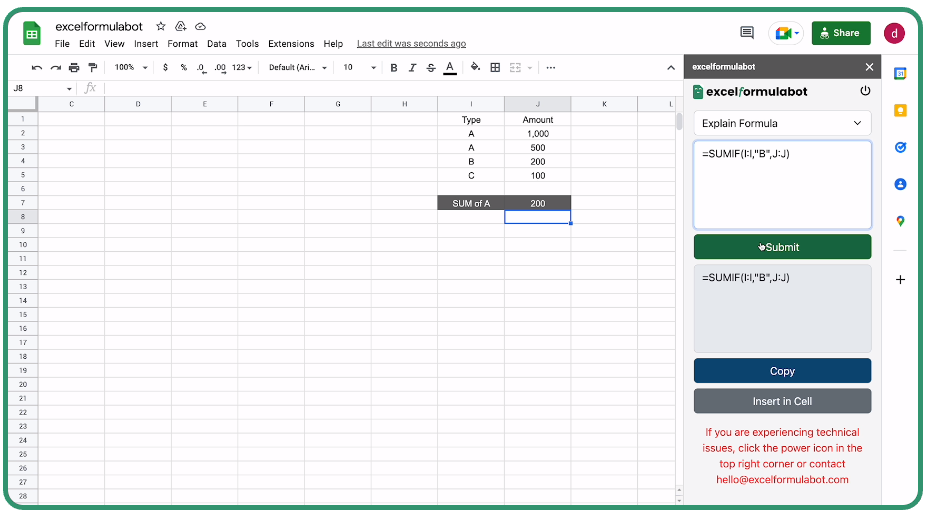Screen dimensions: 928x515
Task: Expand the Explain Formula dropdown
Action: (x=782, y=123)
